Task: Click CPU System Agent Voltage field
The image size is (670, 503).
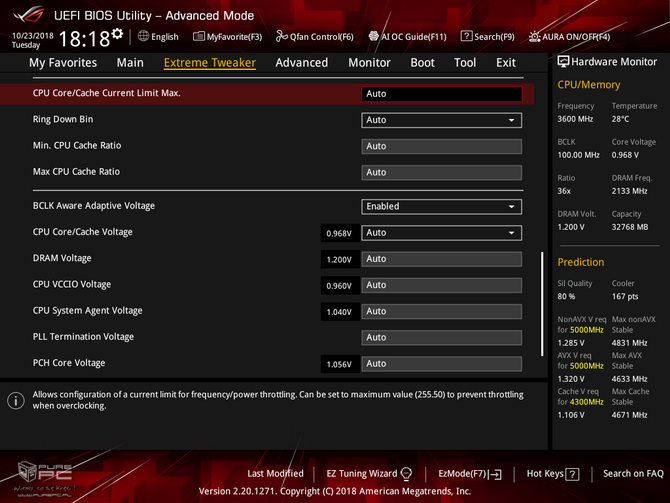Action: (x=441, y=312)
